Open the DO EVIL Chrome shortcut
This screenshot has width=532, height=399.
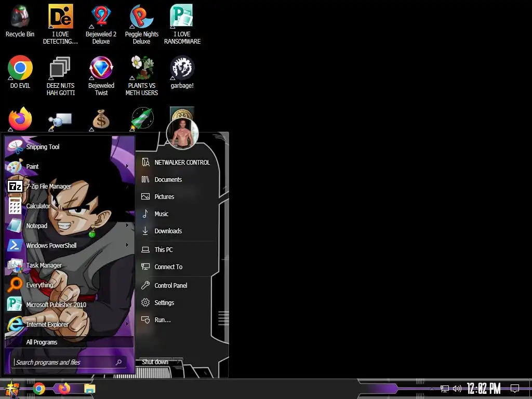coord(20,72)
